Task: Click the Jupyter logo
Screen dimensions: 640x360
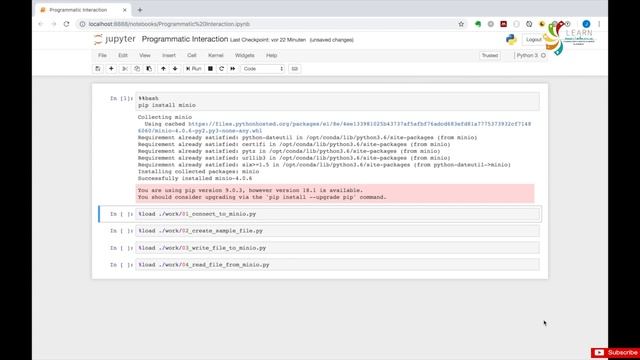Action: click(114, 39)
